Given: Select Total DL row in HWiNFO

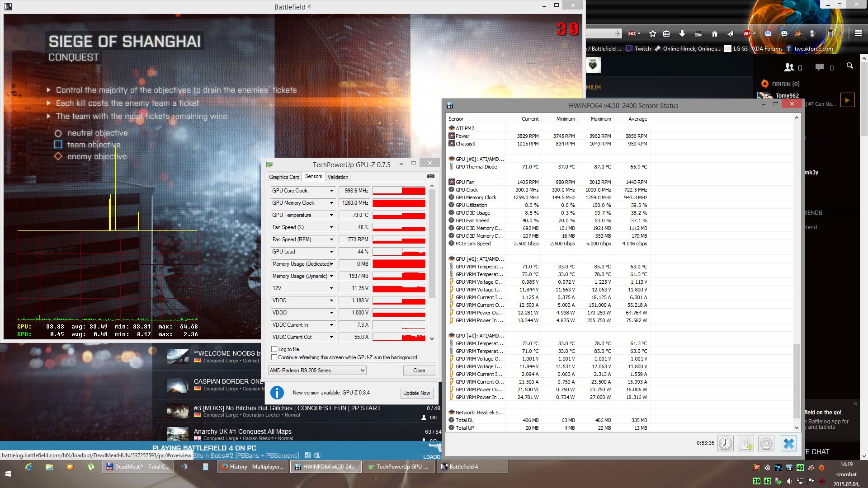Looking at the screenshot, I should pos(548,420).
